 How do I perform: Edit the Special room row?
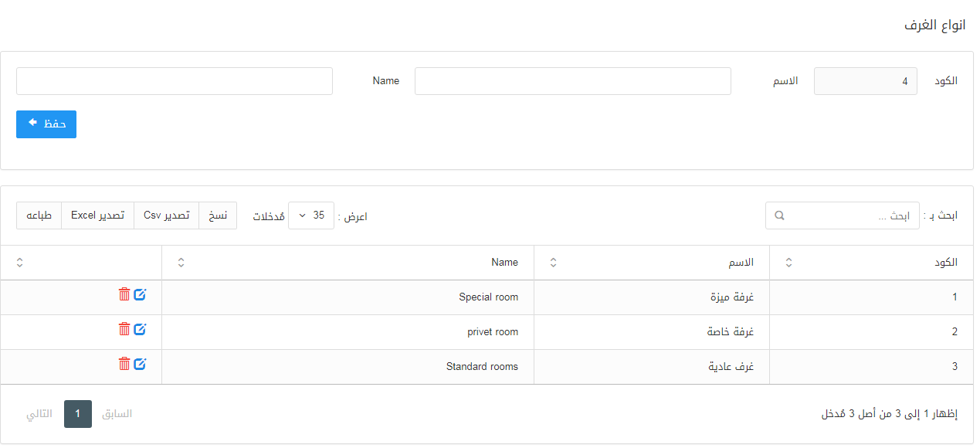click(140, 294)
